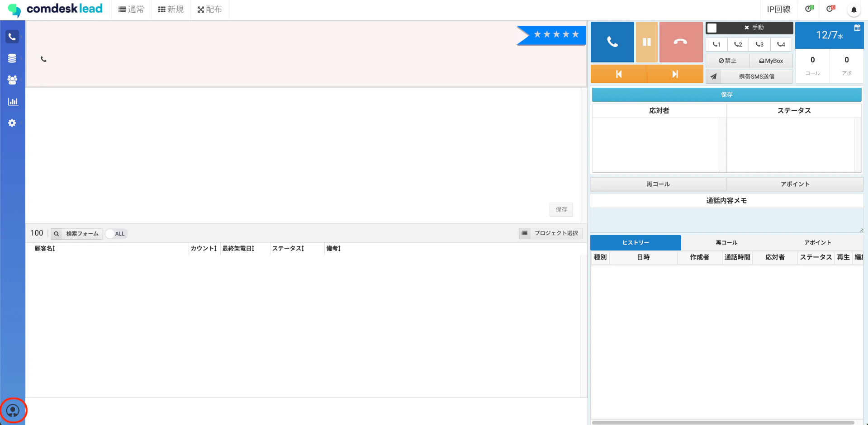This screenshot has height=425, width=868.
Task: Open the bar chart reports icon
Action: 13,101
